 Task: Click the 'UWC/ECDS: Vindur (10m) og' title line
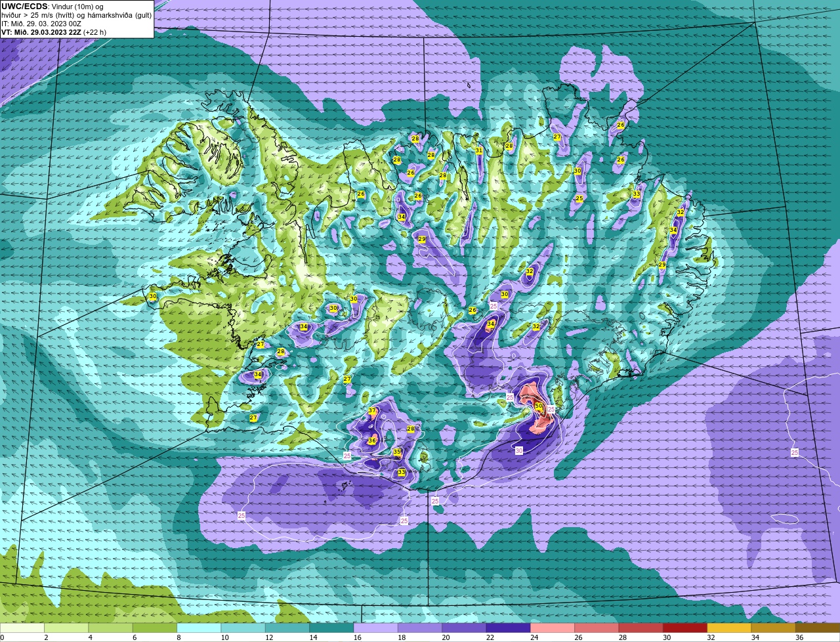[52, 6]
